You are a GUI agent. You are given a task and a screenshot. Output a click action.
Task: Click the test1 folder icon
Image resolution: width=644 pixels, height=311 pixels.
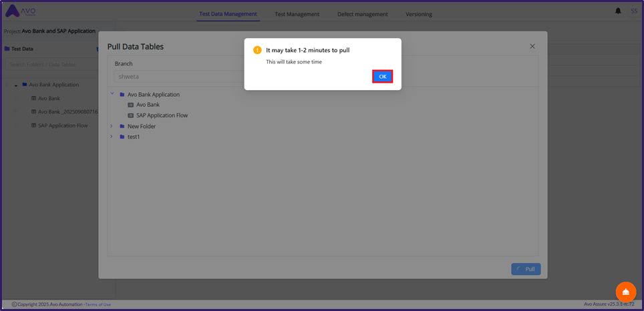coord(122,137)
